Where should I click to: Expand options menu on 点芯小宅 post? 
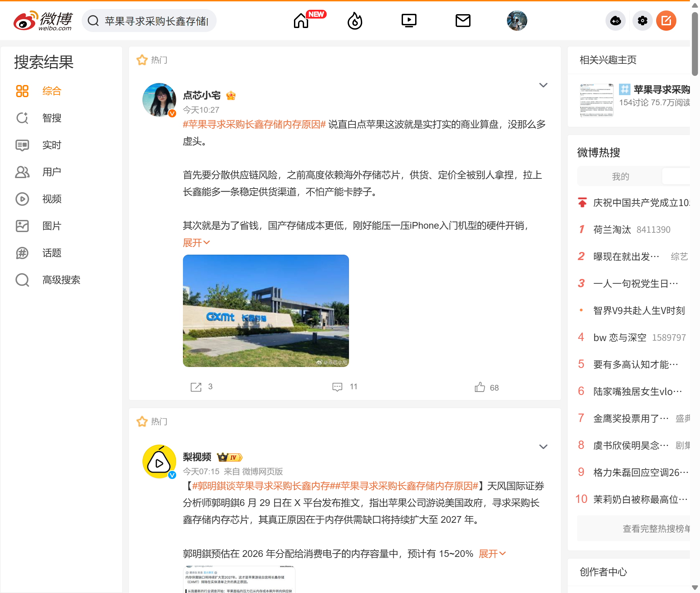(543, 85)
